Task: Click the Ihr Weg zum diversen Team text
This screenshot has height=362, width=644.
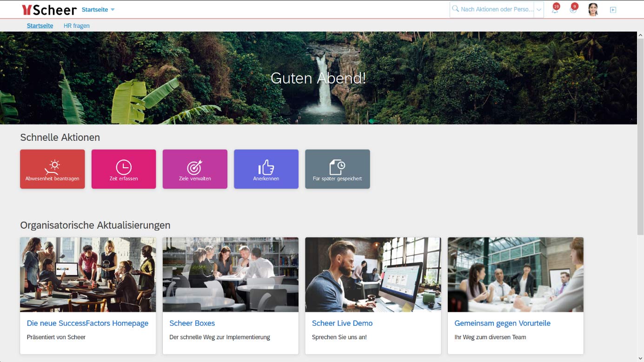Action: point(490,337)
